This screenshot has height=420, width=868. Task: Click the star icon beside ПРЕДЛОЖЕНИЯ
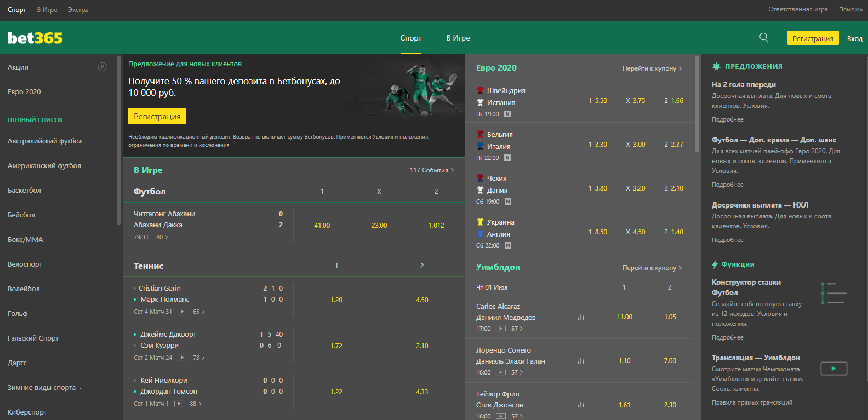pos(716,66)
